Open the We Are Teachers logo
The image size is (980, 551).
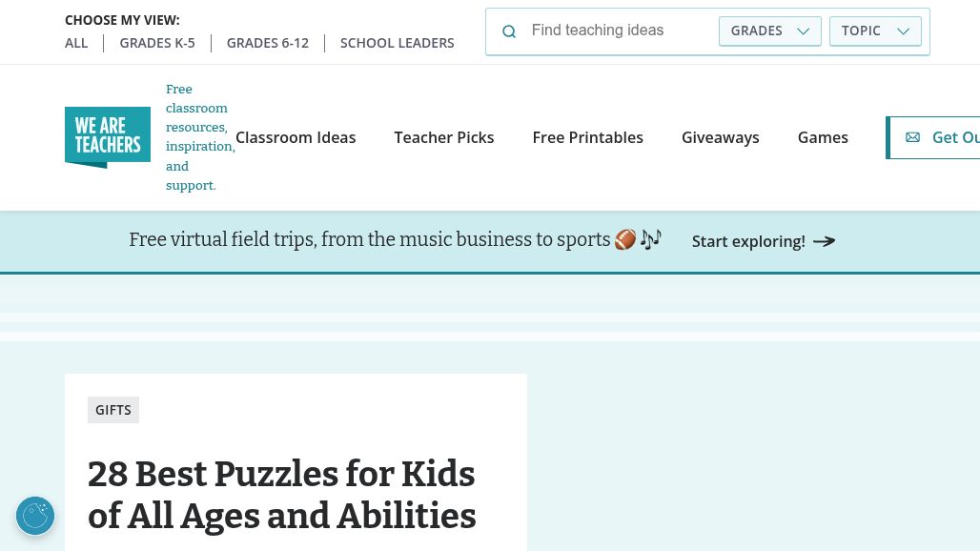pos(108,137)
